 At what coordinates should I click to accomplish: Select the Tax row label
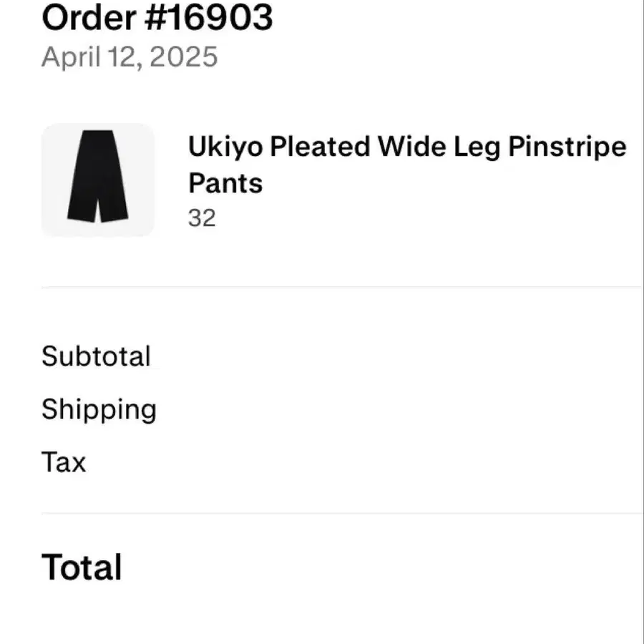point(64,462)
